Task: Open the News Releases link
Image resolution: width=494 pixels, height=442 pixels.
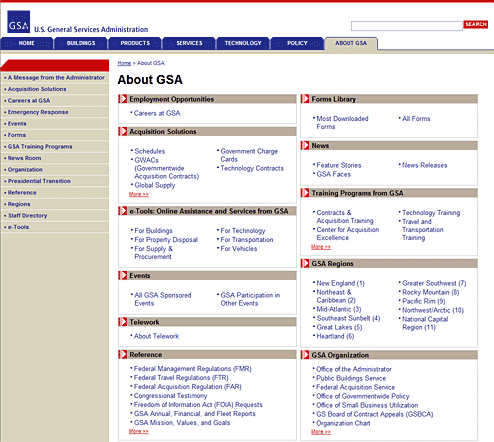Action: (x=424, y=165)
